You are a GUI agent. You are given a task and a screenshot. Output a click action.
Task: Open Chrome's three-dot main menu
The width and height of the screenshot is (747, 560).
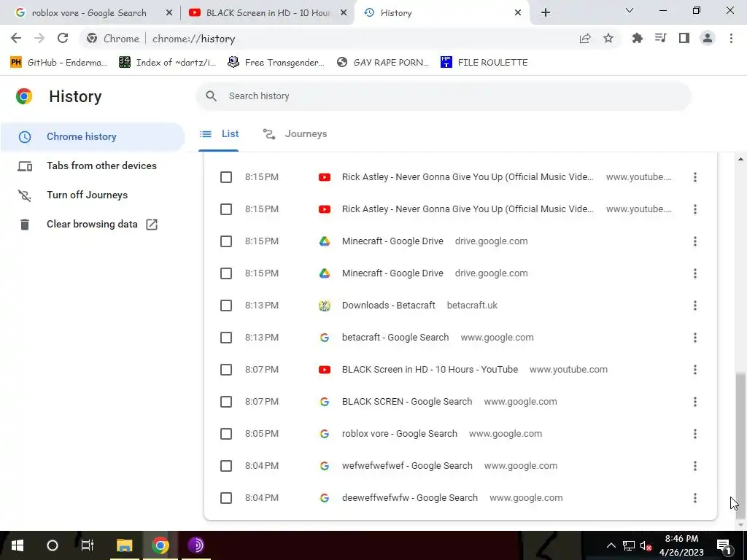point(731,39)
